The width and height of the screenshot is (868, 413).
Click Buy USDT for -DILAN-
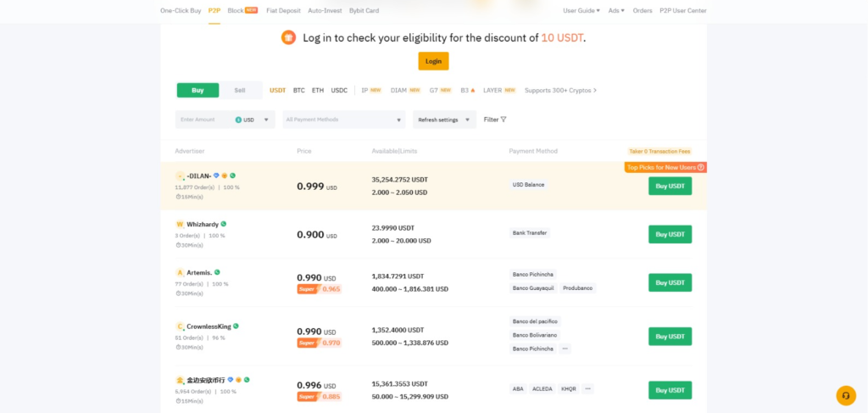[x=670, y=186]
